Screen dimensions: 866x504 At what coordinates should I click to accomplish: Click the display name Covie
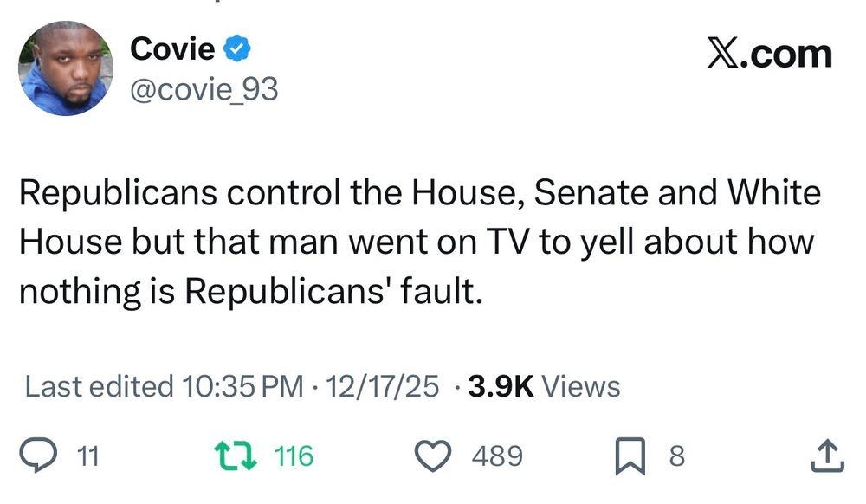(x=172, y=49)
